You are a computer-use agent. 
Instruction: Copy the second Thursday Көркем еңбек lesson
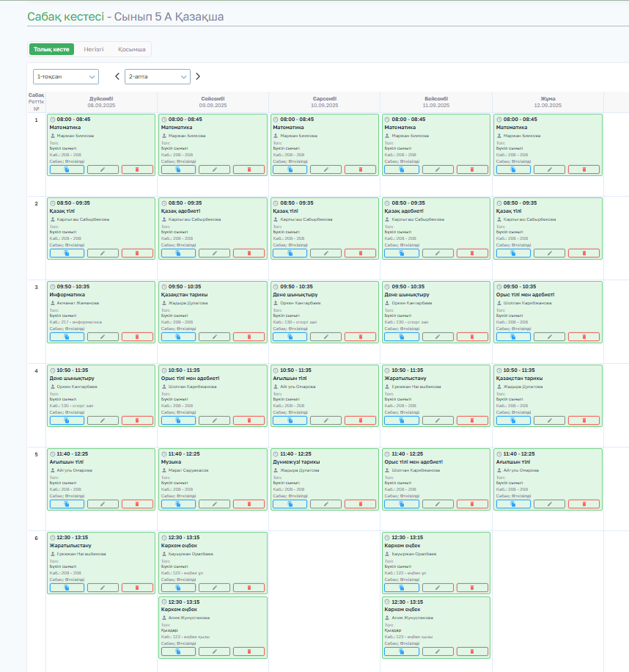click(402, 651)
